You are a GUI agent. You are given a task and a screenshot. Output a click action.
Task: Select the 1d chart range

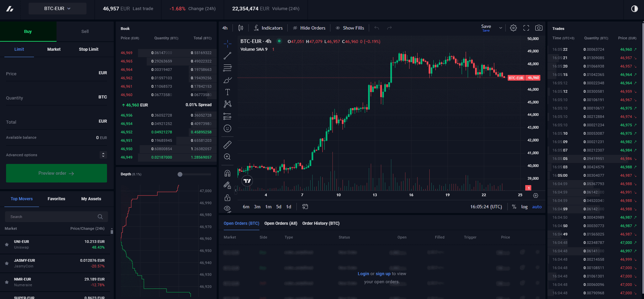[289, 207]
